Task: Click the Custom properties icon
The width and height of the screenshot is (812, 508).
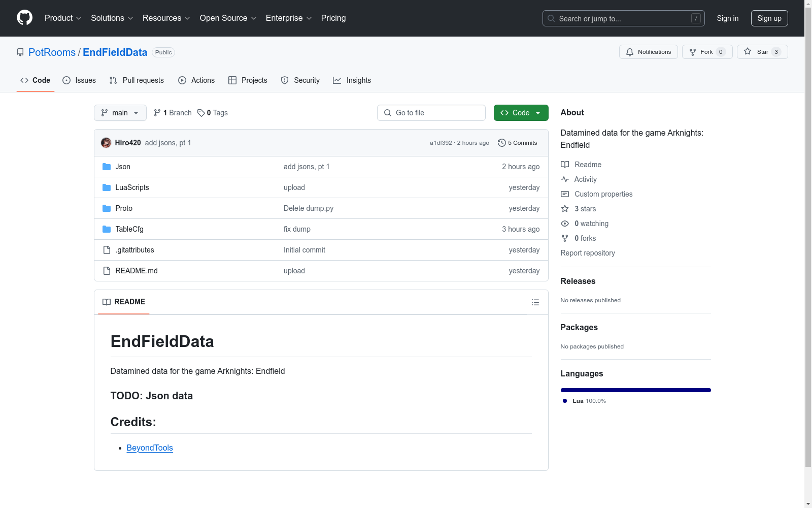Action: pyautogui.click(x=565, y=194)
